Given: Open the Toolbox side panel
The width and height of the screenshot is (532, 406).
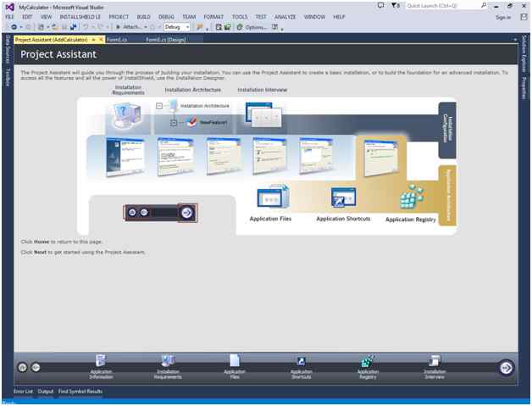Looking at the screenshot, I should 8,77.
